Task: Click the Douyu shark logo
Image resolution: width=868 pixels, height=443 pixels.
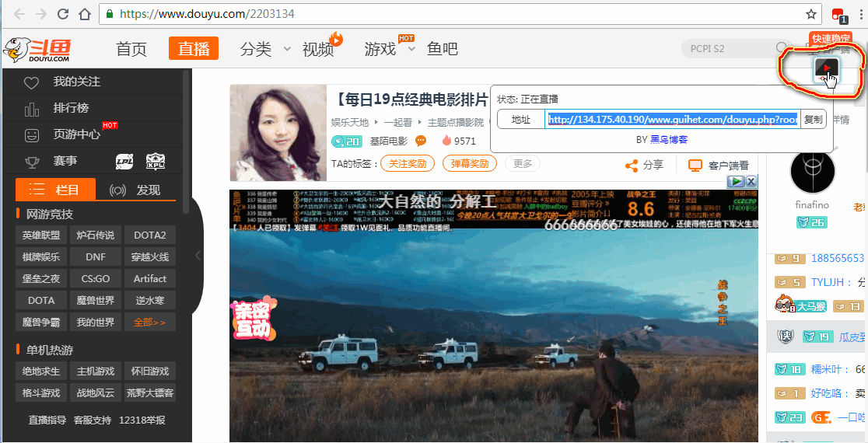Action: tap(37, 49)
